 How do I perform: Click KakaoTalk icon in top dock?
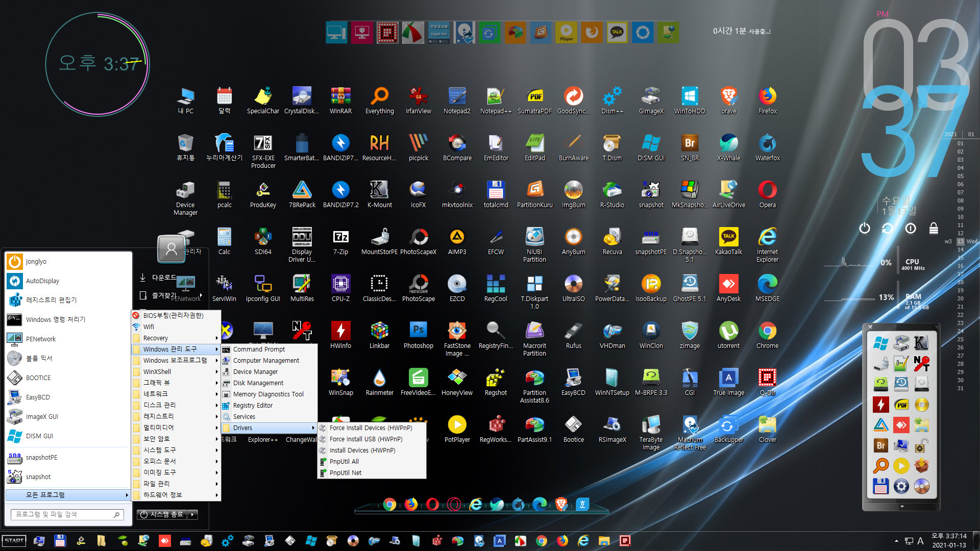click(617, 33)
